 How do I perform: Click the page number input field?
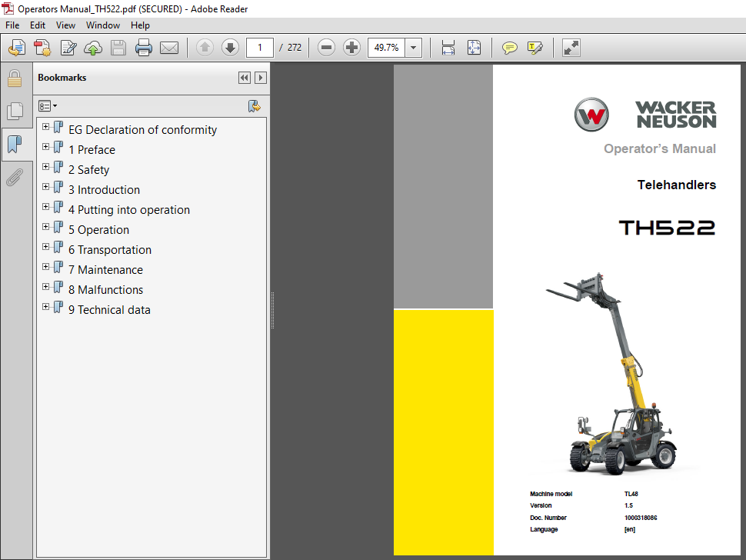click(x=260, y=48)
